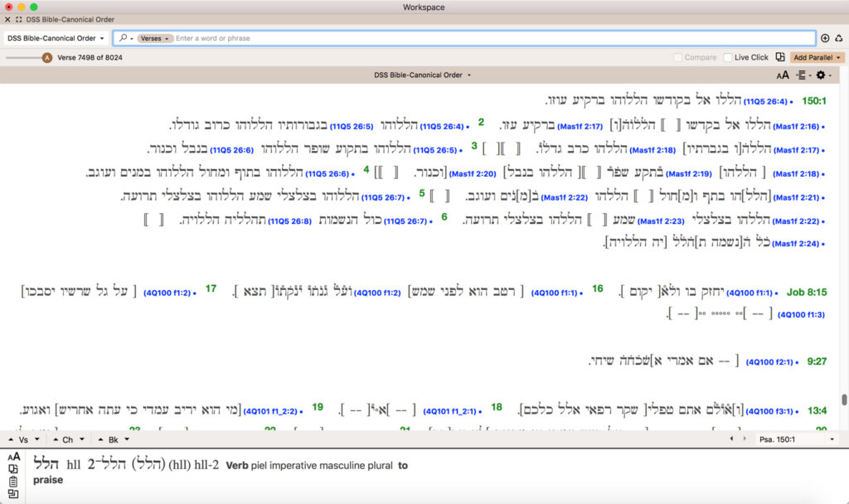Click the recycle icon at top right

pos(838,38)
